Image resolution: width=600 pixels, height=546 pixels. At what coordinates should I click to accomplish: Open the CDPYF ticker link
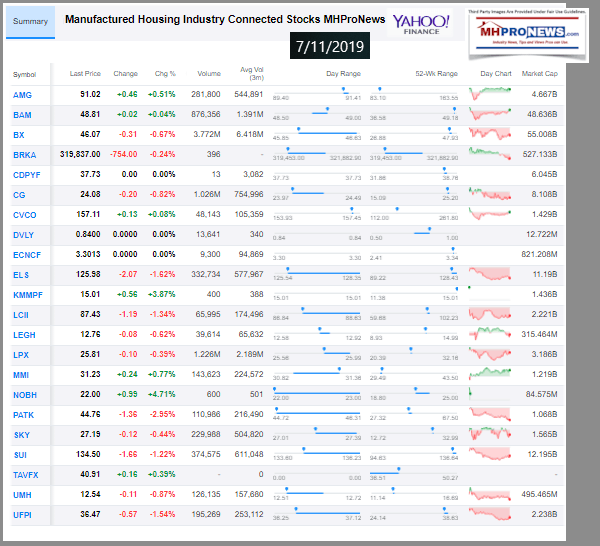[x=27, y=175]
